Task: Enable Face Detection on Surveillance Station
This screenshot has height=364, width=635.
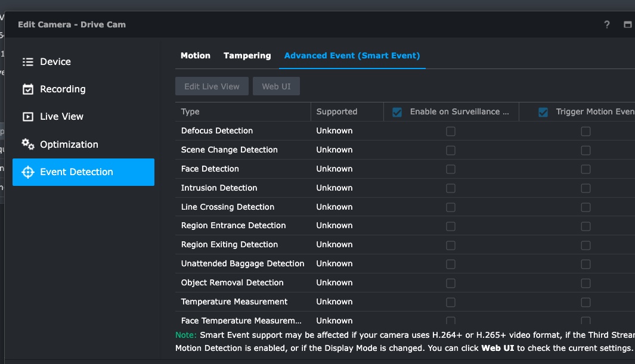Action: (x=450, y=169)
